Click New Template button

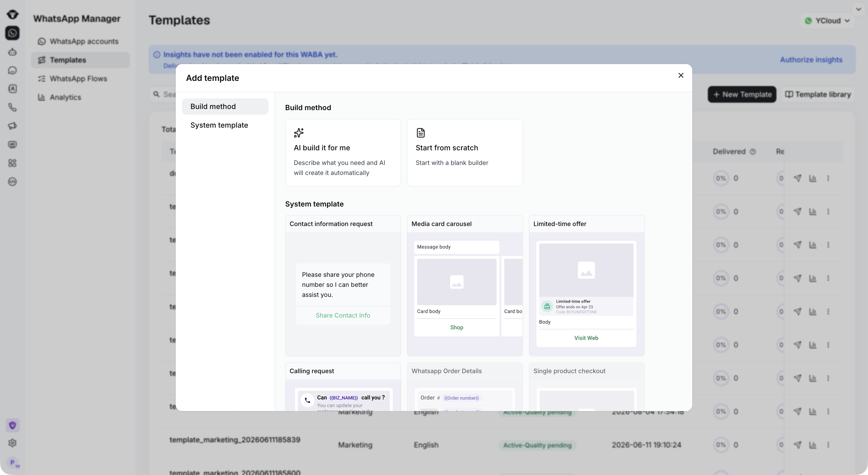click(742, 94)
